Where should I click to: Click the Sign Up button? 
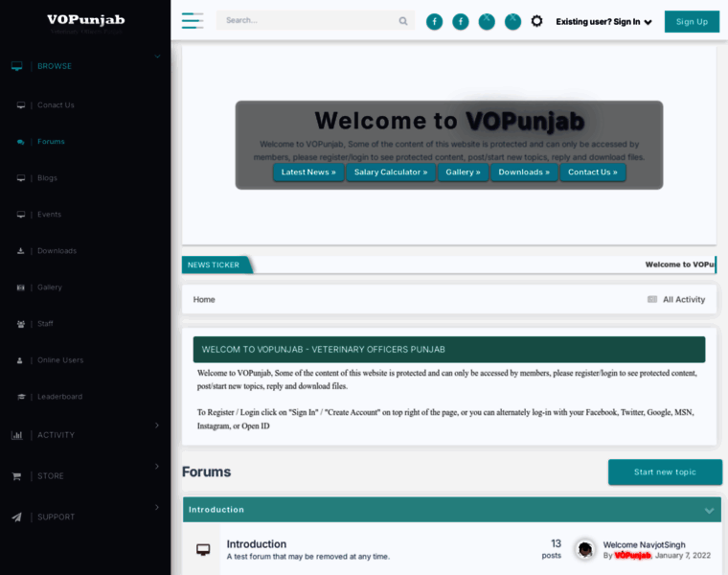(x=692, y=22)
